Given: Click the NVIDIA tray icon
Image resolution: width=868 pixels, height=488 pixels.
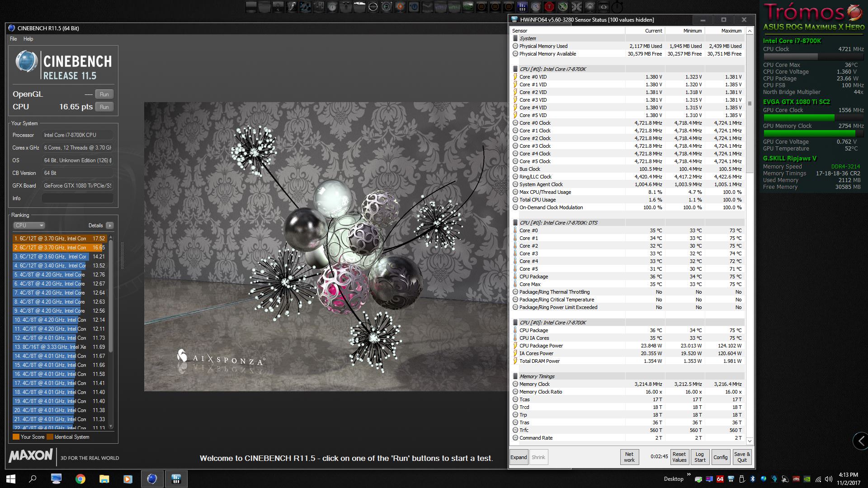Looking at the screenshot, I should point(807,479).
